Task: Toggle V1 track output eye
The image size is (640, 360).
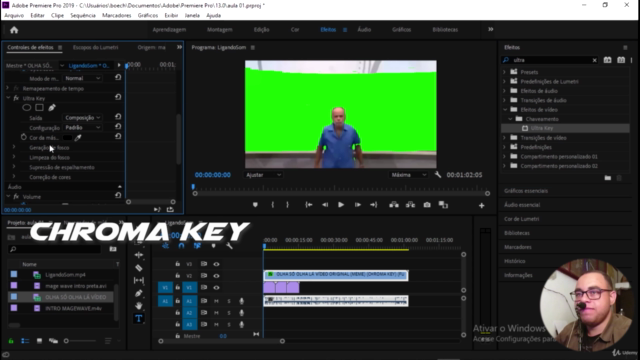Action: 216,288
